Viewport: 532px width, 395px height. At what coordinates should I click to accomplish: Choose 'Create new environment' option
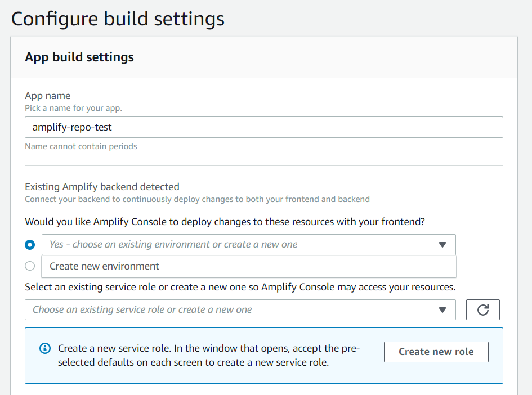click(x=105, y=266)
